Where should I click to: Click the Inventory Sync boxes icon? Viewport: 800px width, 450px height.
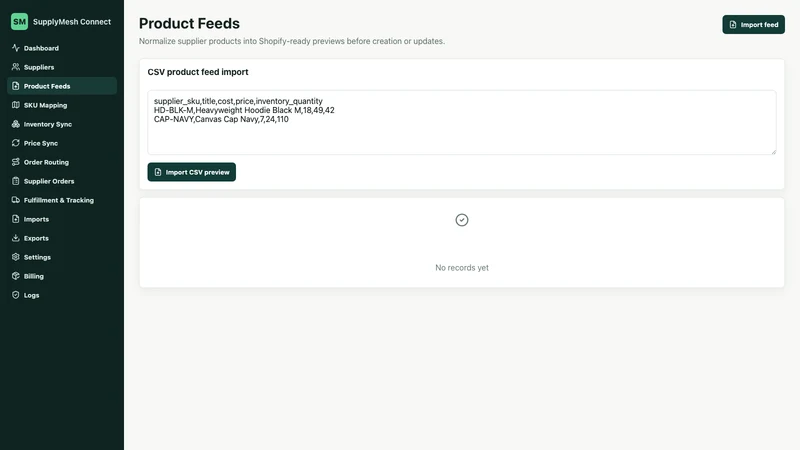tap(16, 124)
